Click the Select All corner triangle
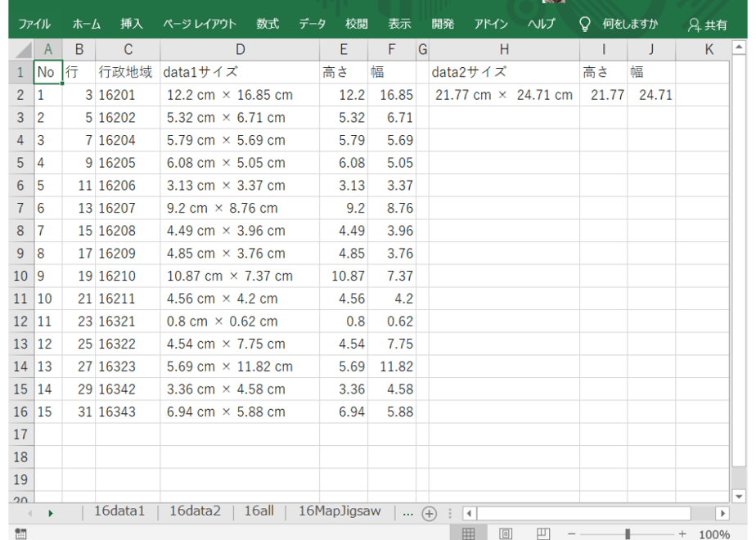 click(22, 49)
